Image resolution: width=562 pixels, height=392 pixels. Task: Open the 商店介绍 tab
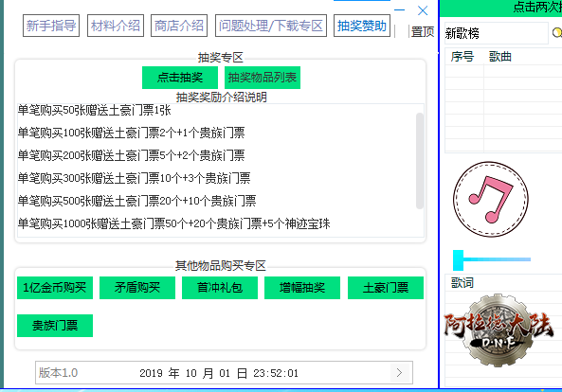tap(179, 26)
